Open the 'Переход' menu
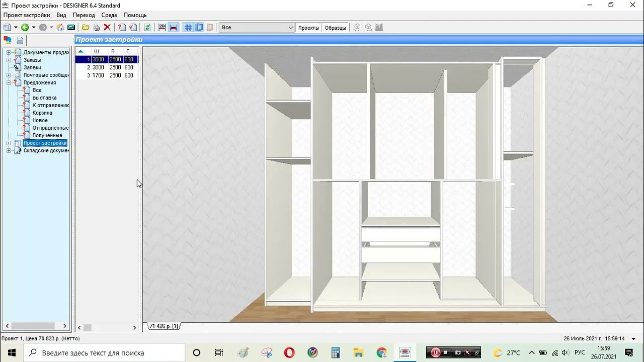Image resolution: width=644 pixels, height=362 pixels. pyautogui.click(x=84, y=15)
